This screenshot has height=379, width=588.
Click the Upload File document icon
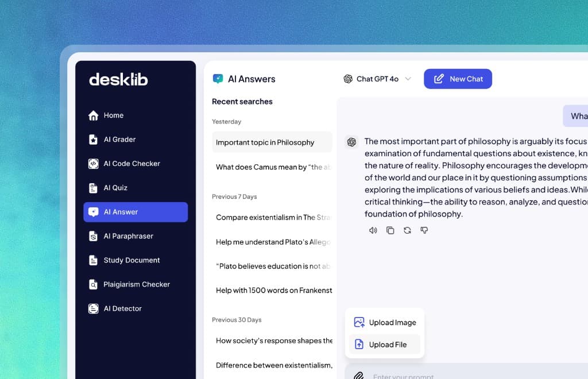tap(359, 344)
